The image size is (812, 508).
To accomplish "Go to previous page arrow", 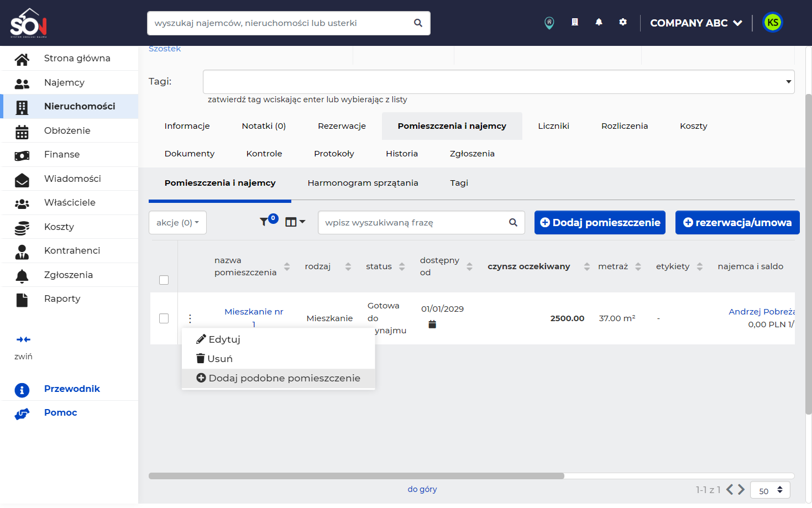I will (730, 489).
